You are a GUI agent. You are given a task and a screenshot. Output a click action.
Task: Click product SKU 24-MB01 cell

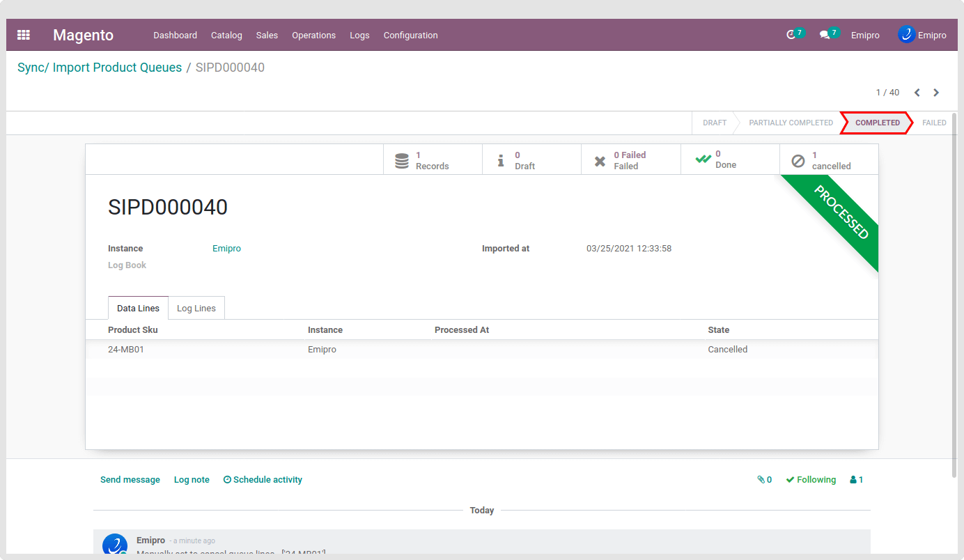[126, 349]
